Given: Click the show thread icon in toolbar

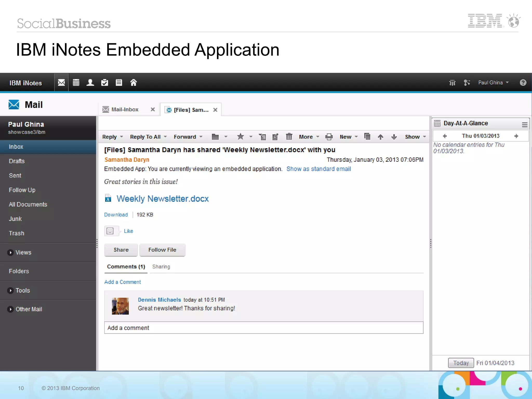Looking at the screenshot, I should click(x=262, y=137).
